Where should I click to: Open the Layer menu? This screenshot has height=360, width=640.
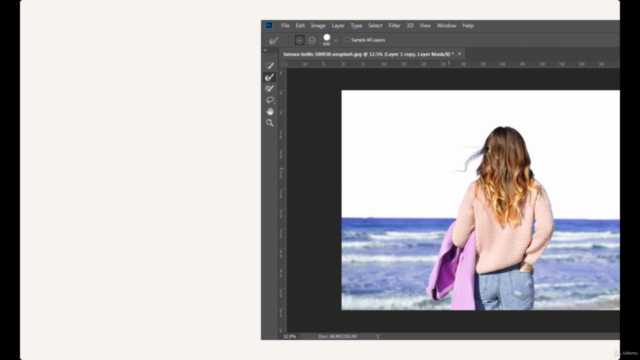click(x=338, y=25)
